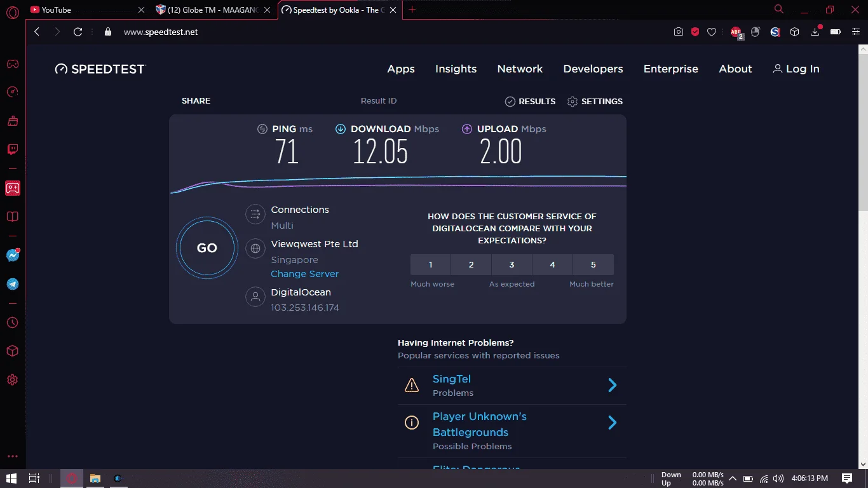Open the Twitch panel in sidebar
This screenshot has height=488, width=868.
[12, 150]
